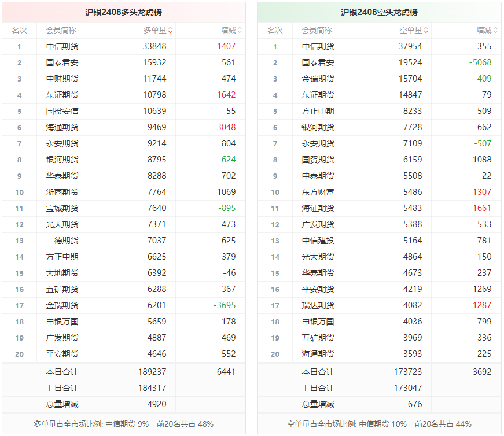Click the 沪银2408多头龙虎榜 title
504x436 pixels.
(x=124, y=12)
